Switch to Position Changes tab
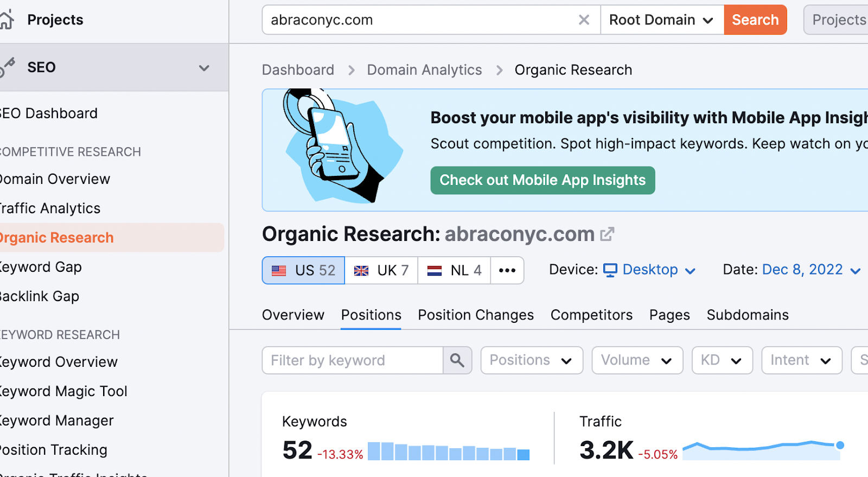This screenshot has height=477, width=868. (x=476, y=315)
